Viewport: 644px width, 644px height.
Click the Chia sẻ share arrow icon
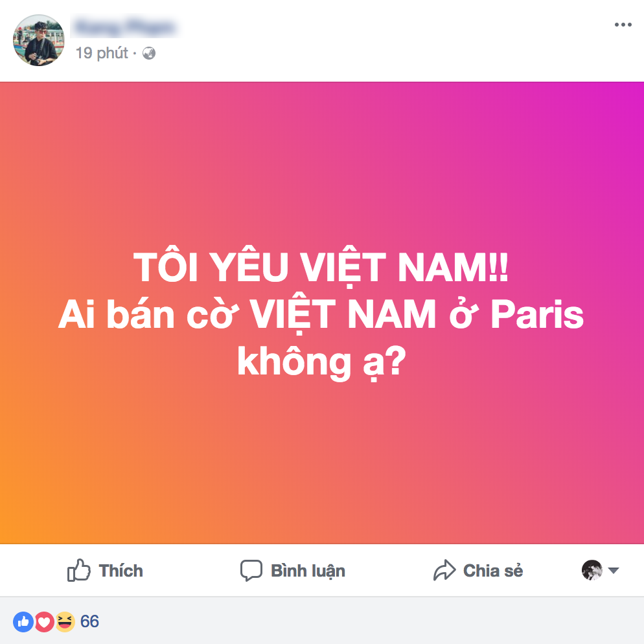coord(444,570)
